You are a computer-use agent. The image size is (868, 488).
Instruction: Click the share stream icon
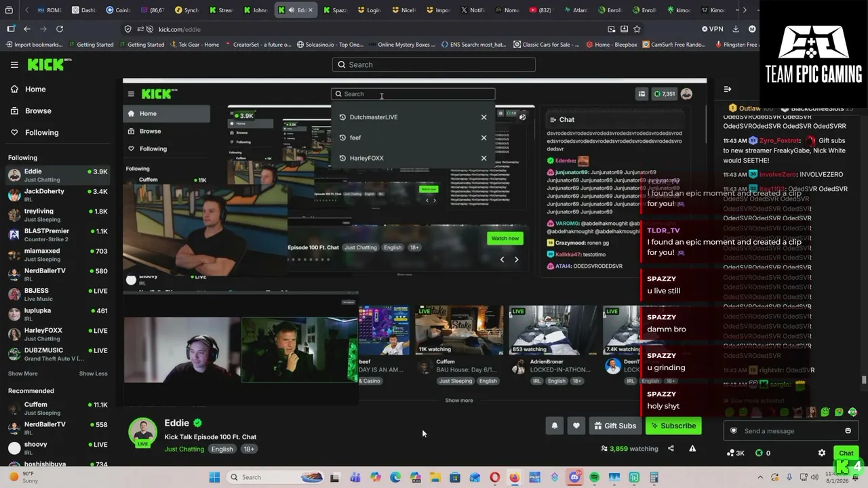pyautogui.click(x=671, y=448)
